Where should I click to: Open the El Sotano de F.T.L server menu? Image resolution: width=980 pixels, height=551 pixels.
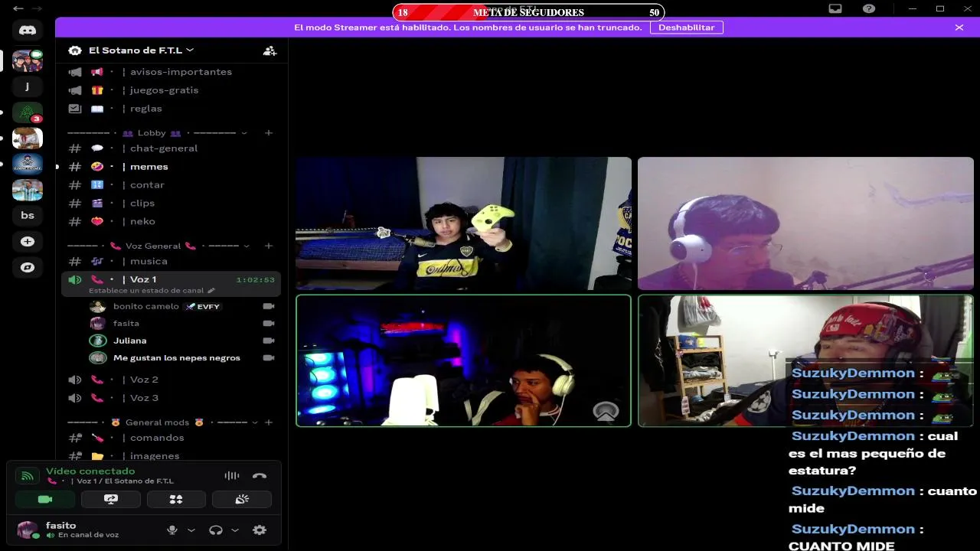coord(142,51)
